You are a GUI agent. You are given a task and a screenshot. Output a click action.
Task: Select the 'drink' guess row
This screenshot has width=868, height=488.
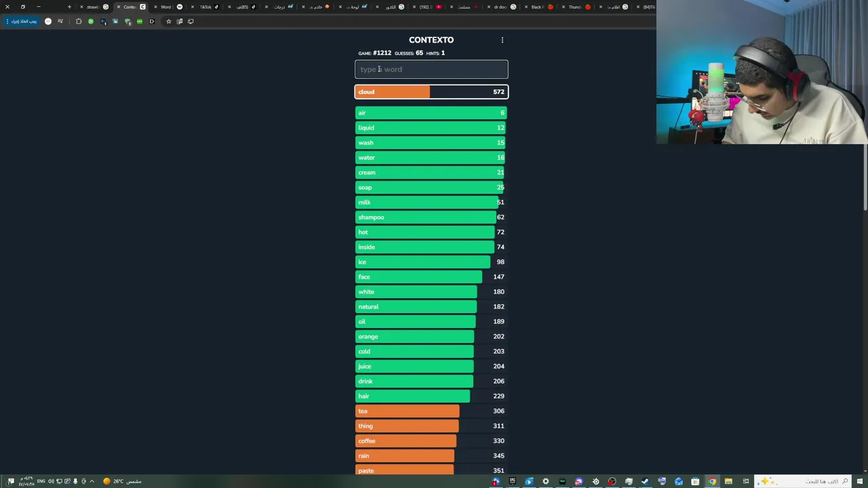[x=431, y=381]
